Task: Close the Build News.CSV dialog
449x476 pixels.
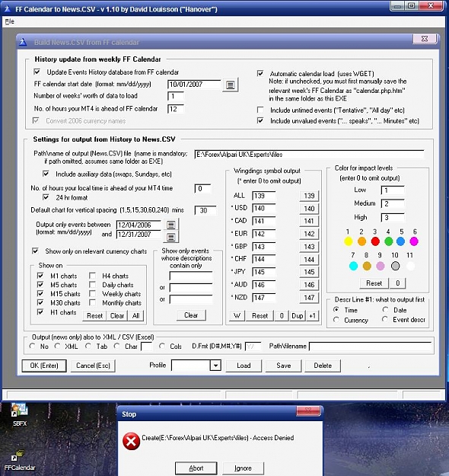Action: point(425,39)
